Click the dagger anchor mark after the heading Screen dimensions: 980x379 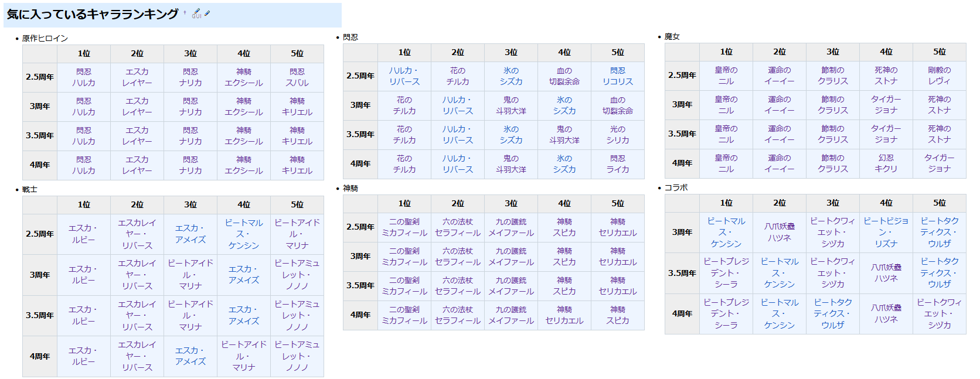185,12
